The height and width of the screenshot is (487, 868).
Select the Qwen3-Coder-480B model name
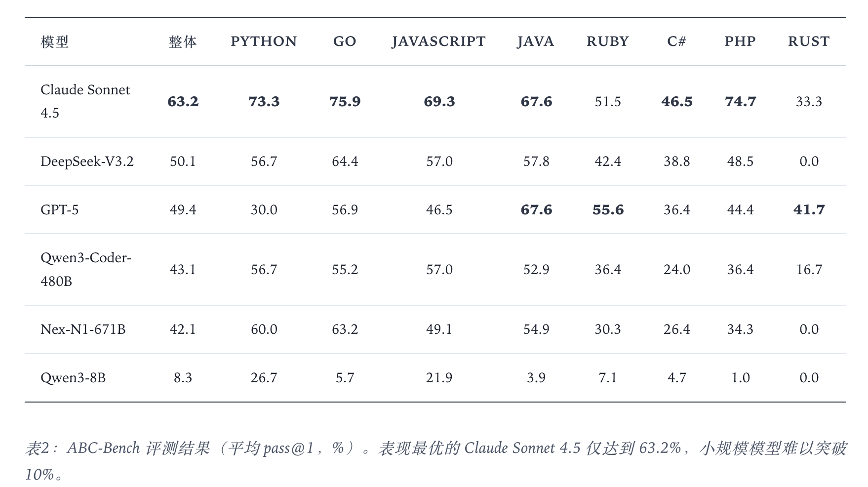point(85,269)
